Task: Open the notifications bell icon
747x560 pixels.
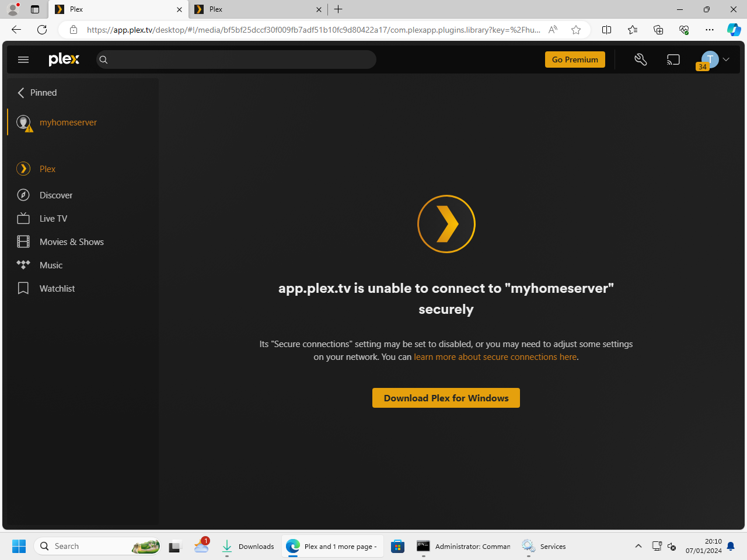Action: (731, 547)
